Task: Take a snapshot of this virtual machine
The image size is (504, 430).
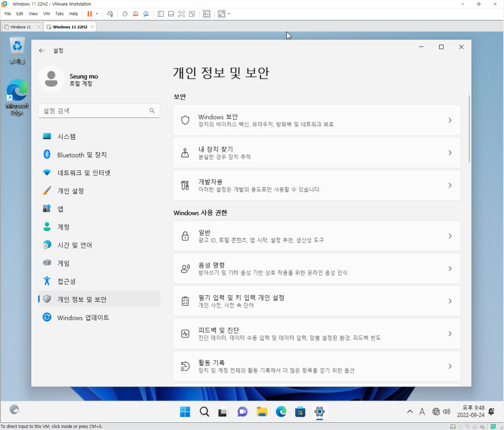Action: (x=125, y=14)
